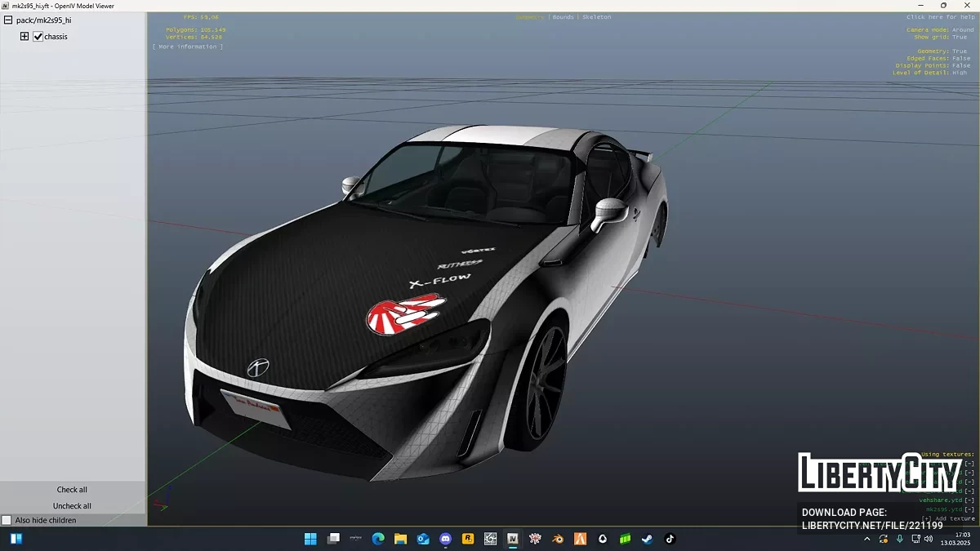Open Steam from the taskbar
The width and height of the screenshot is (980, 551).
[x=647, y=539]
